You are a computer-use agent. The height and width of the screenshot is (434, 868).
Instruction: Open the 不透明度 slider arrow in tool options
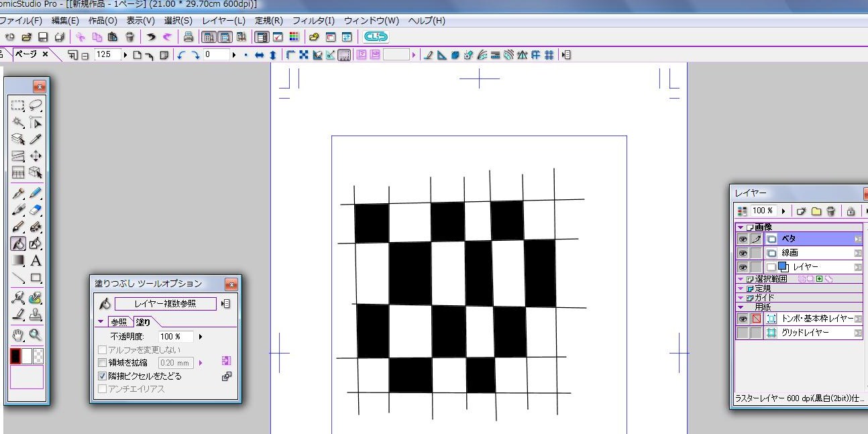[201, 337]
